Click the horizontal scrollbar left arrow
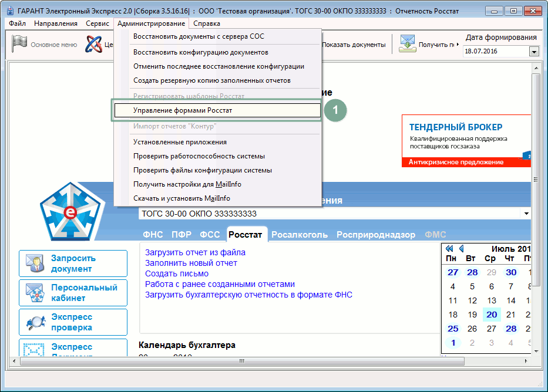The height and width of the screenshot is (392, 548). [x=14, y=361]
